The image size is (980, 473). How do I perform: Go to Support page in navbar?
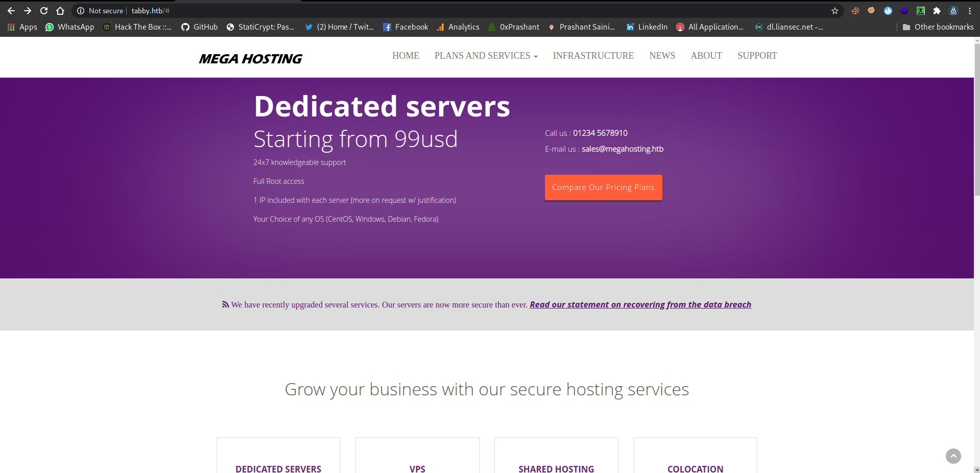[x=757, y=56]
